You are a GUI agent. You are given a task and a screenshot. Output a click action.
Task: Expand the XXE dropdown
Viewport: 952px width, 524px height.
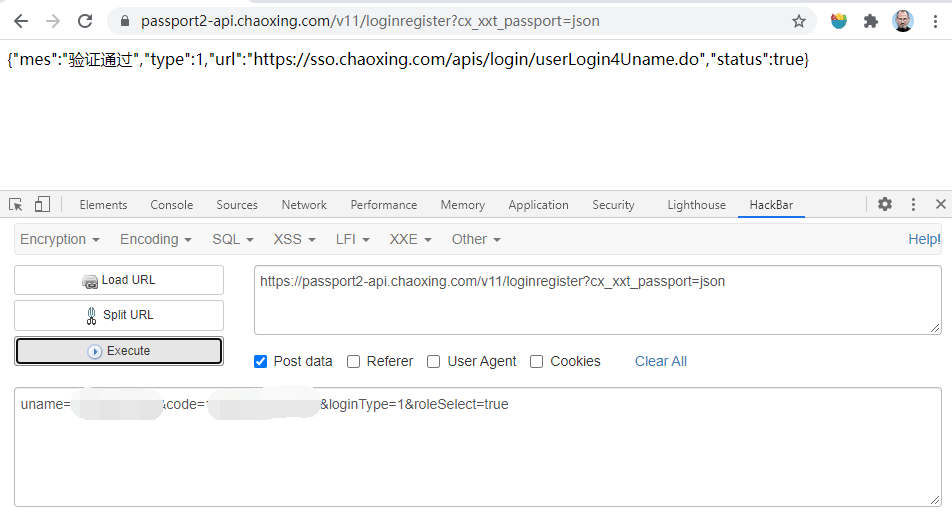coord(410,239)
